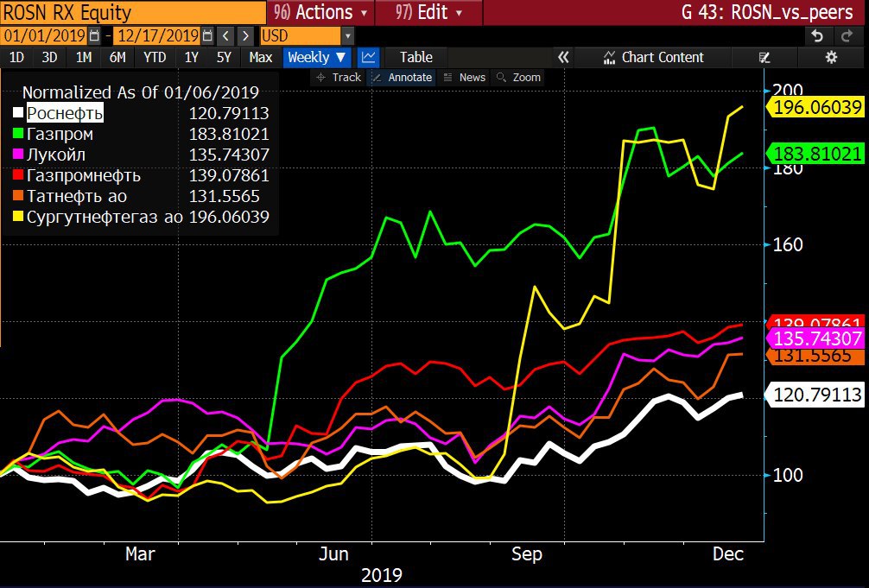Viewport: 869px width, 588px height.
Task: Click the orange 131.5565 axis value tag
Action: click(815, 357)
